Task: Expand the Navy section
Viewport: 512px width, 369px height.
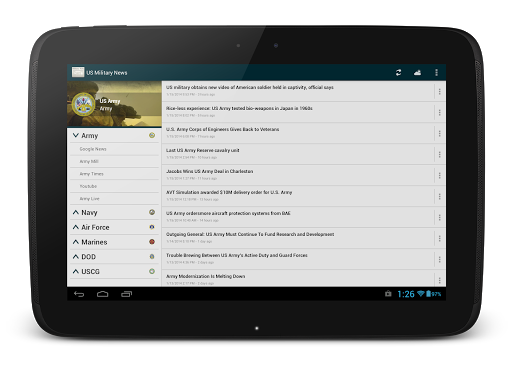Action: point(114,212)
